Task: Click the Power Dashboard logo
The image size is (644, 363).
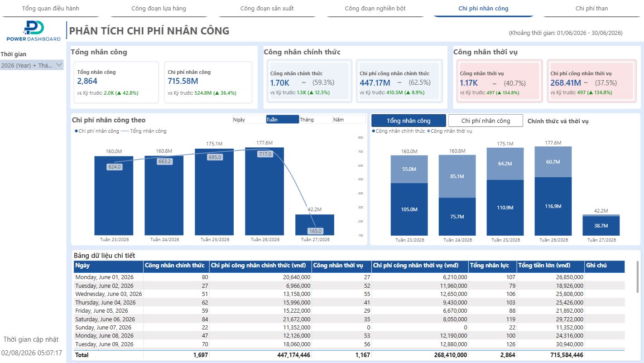Action: [x=33, y=31]
